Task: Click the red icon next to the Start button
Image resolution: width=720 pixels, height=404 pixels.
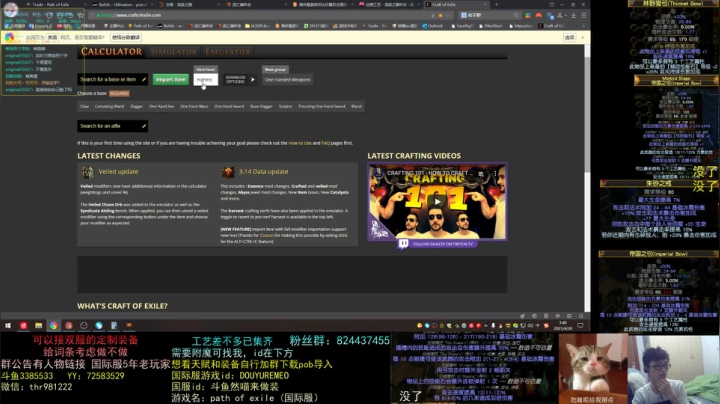Action: pyautogui.click(x=23, y=325)
